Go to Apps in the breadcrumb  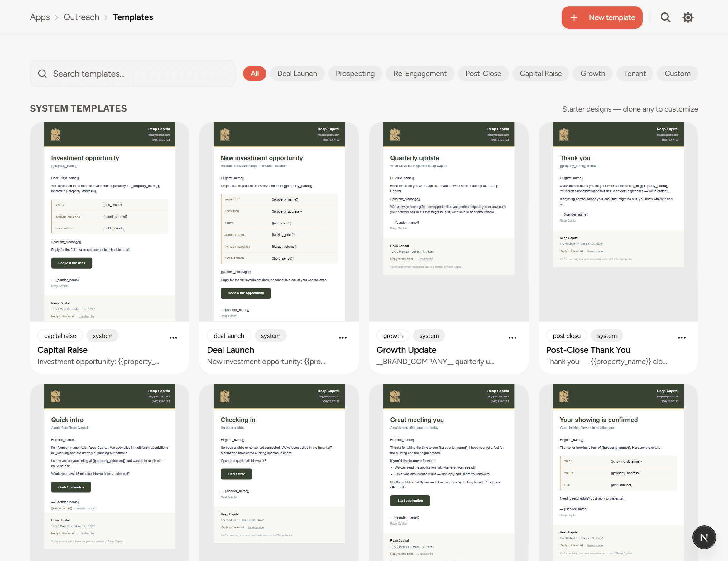point(40,17)
